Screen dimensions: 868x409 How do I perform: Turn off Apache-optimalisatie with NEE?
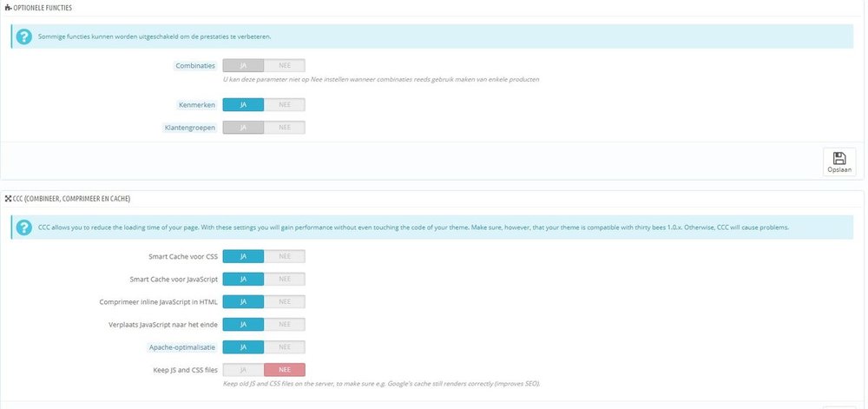[x=285, y=346]
